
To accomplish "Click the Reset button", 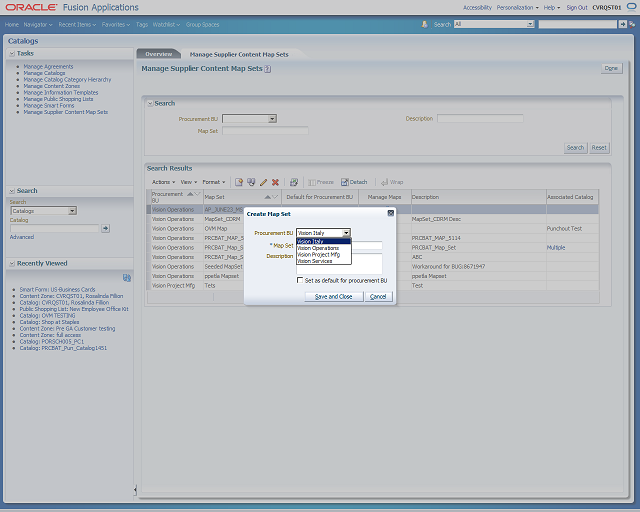I will 599,148.
